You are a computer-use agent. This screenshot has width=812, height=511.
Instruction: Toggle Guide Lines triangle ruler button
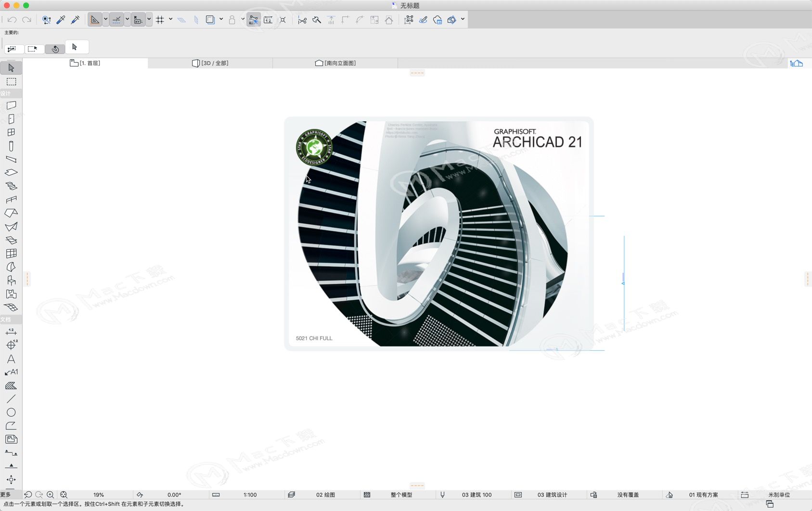(x=95, y=20)
